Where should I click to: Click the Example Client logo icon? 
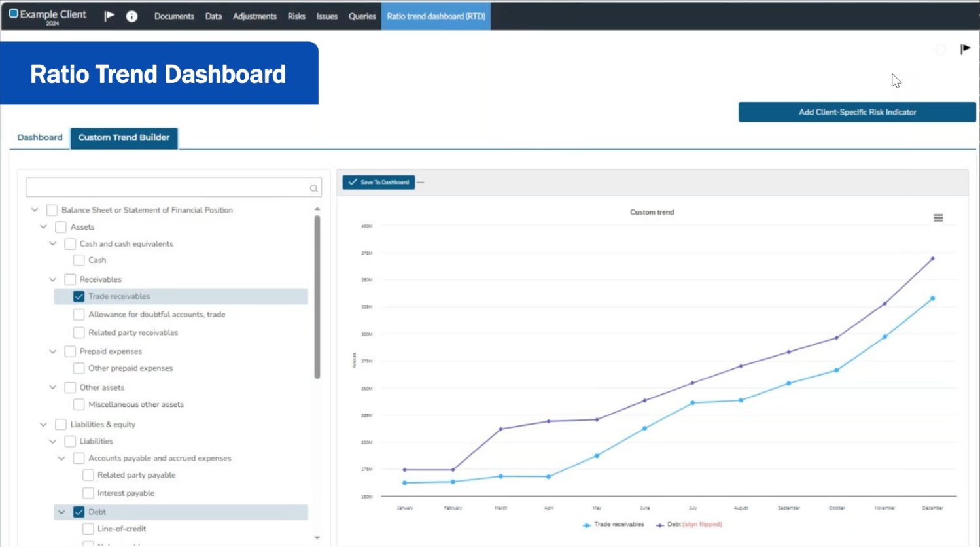point(13,14)
